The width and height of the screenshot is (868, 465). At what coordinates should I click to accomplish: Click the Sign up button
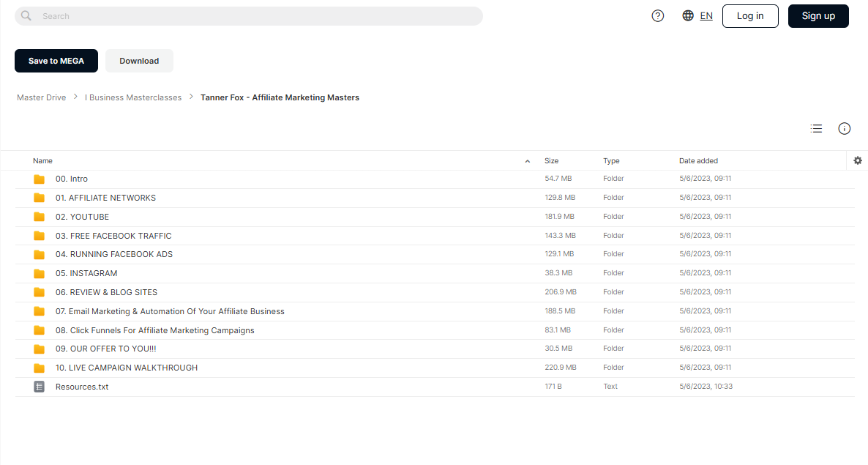818,16
